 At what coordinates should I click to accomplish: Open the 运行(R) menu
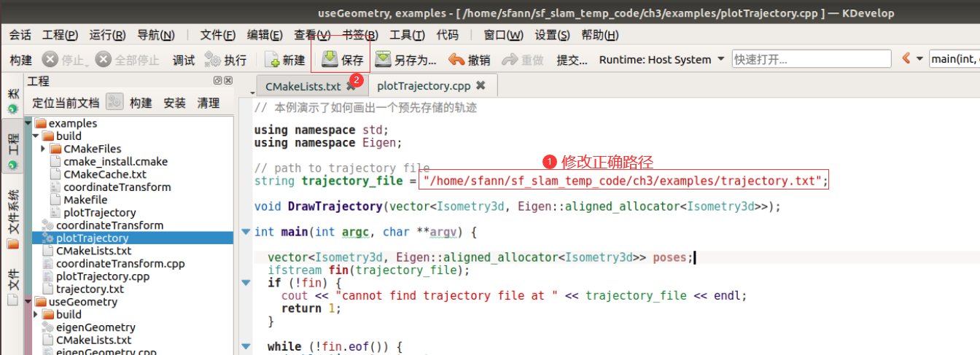click(108, 35)
